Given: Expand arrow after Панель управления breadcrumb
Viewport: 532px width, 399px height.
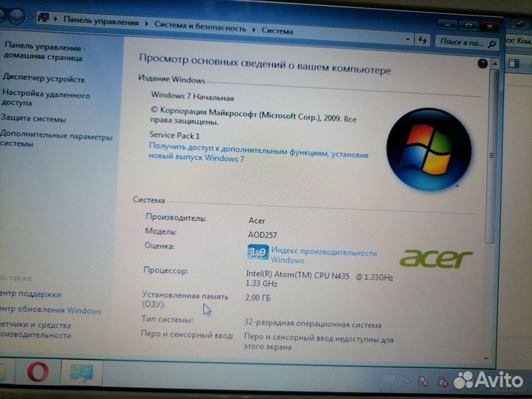Looking at the screenshot, I should (x=146, y=24).
